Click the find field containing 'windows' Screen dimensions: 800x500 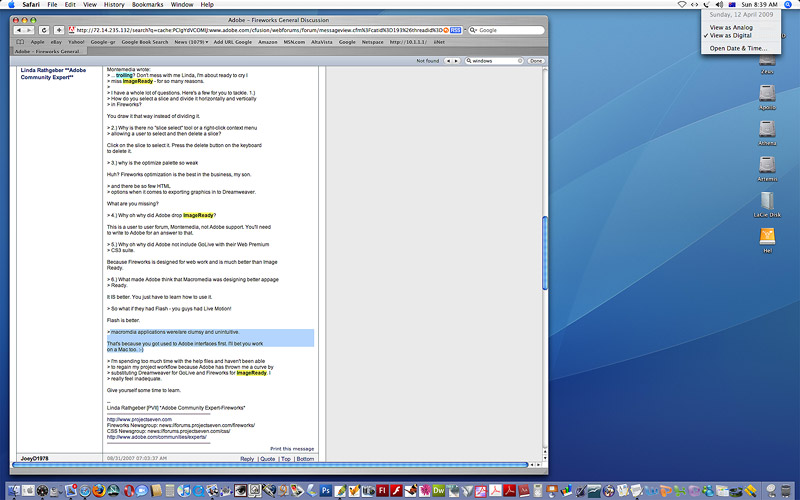(x=494, y=61)
